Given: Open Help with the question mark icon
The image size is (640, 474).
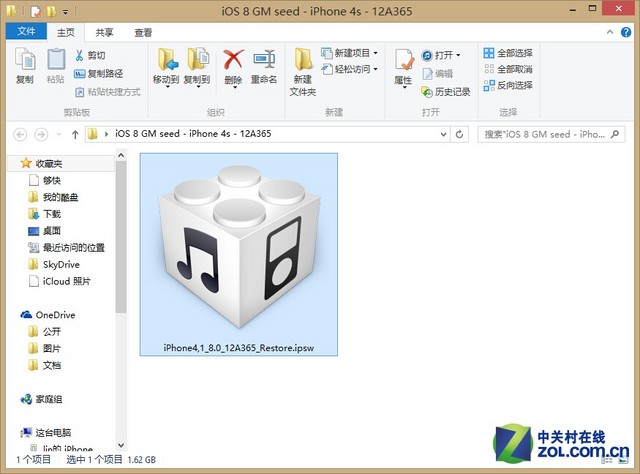Looking at the screenshot, I should coord(626,32).
